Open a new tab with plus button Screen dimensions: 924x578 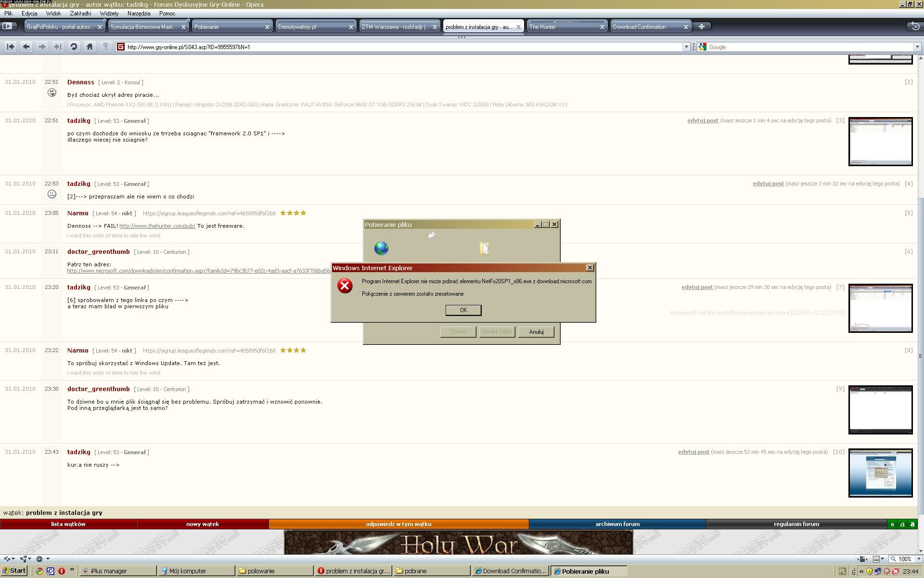[x=701, y=26]
